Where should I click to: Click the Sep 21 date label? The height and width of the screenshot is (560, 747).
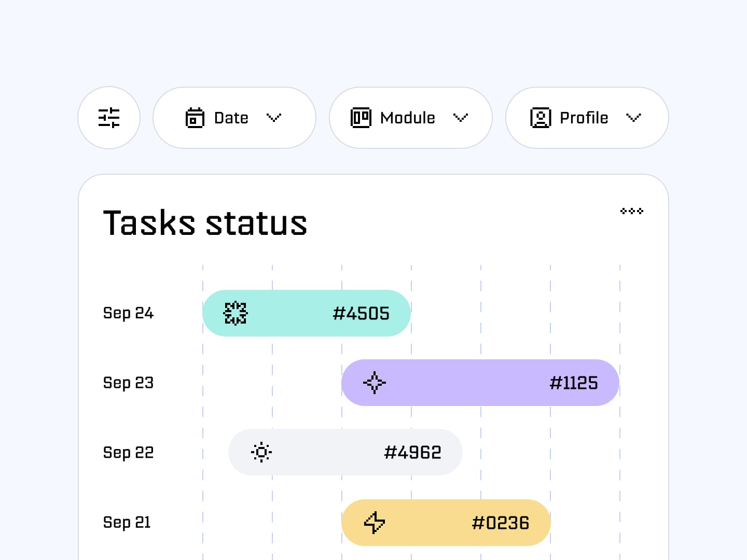coord(127,522)
